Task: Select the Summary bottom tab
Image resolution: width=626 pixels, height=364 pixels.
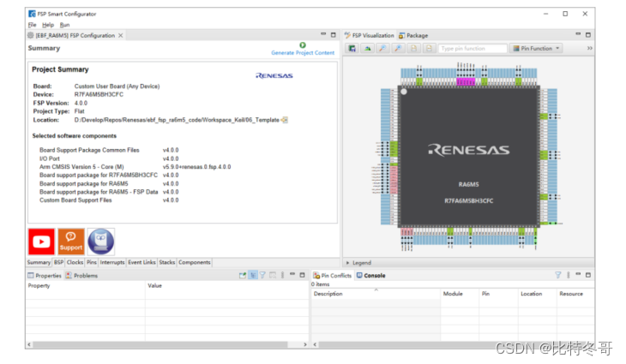Action: point(39,262)
